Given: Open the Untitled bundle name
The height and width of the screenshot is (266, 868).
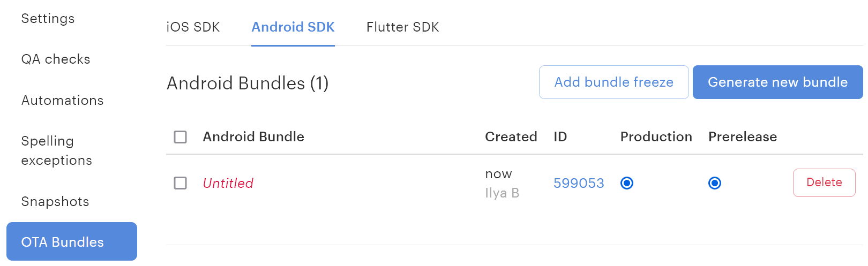Looking at the screenshot, I should click(x=228, y=183).
